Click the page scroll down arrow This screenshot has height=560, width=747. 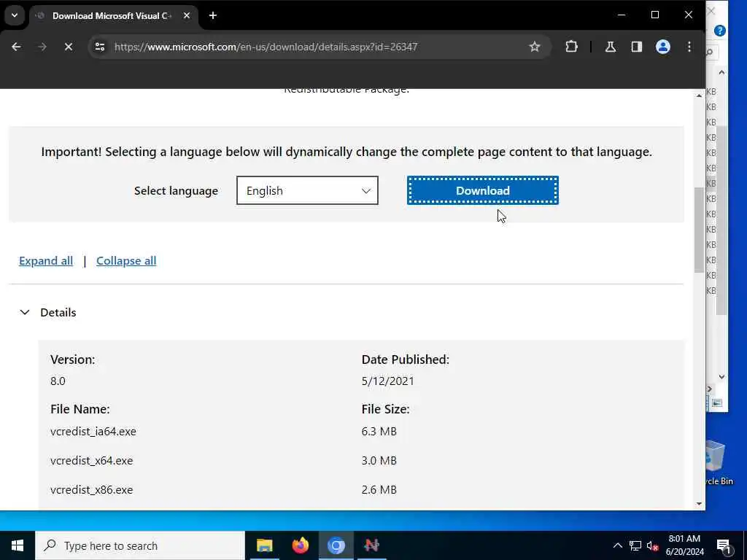click(x=699, y=504)
